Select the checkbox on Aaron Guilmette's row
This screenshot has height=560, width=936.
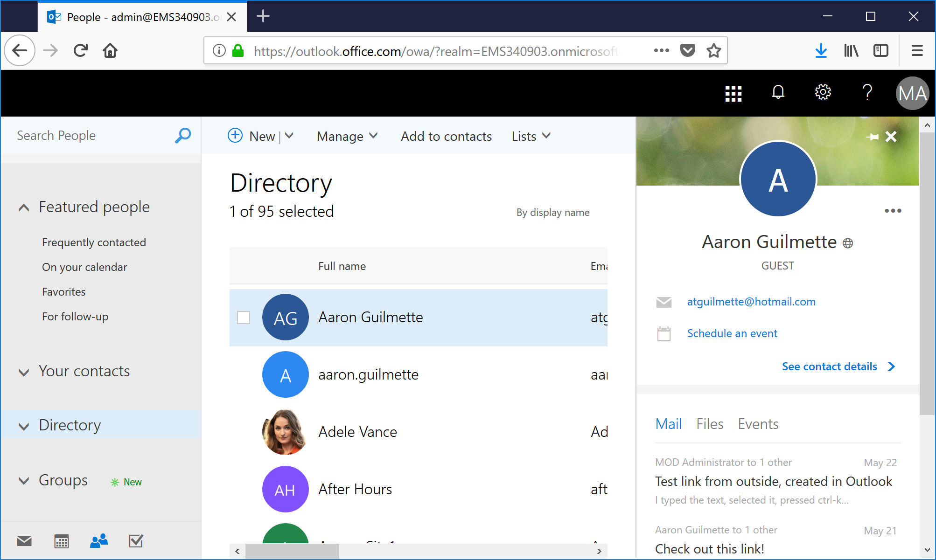point(244,317)
